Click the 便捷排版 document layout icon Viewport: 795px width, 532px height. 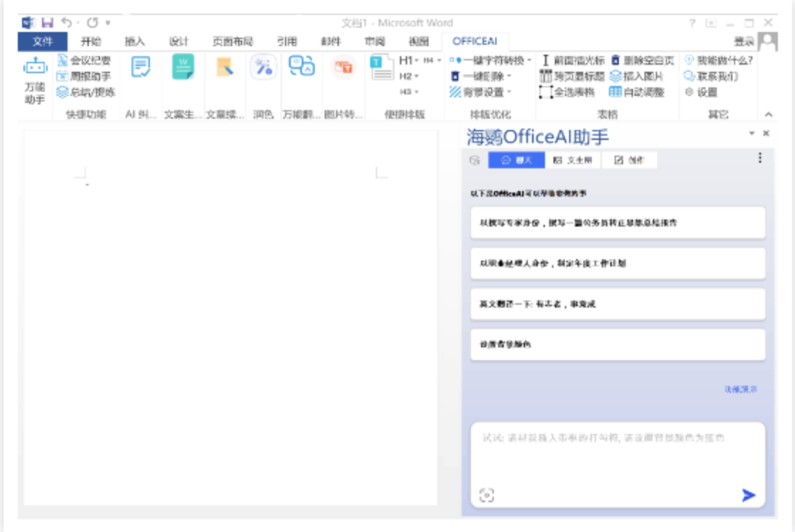coord(382,68)
